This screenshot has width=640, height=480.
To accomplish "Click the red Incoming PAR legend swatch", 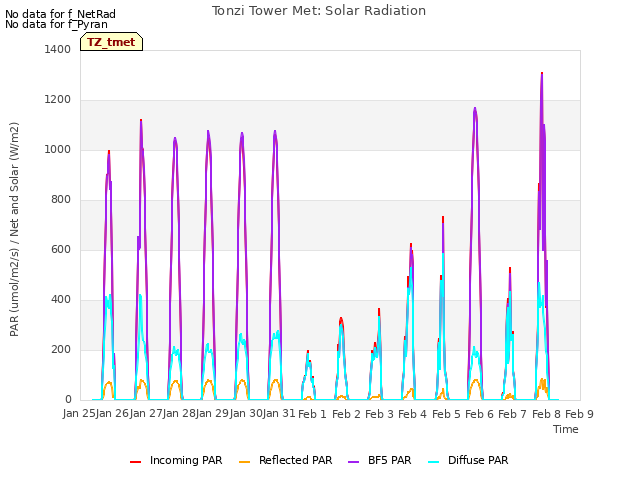I will point(136,462).
